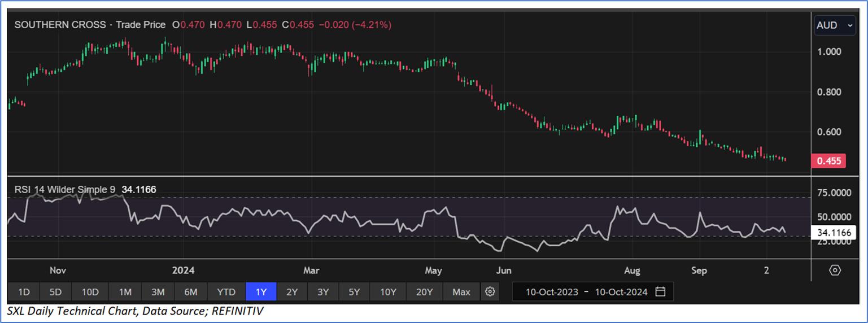Switch to the 2Y time range

(292, 292)
